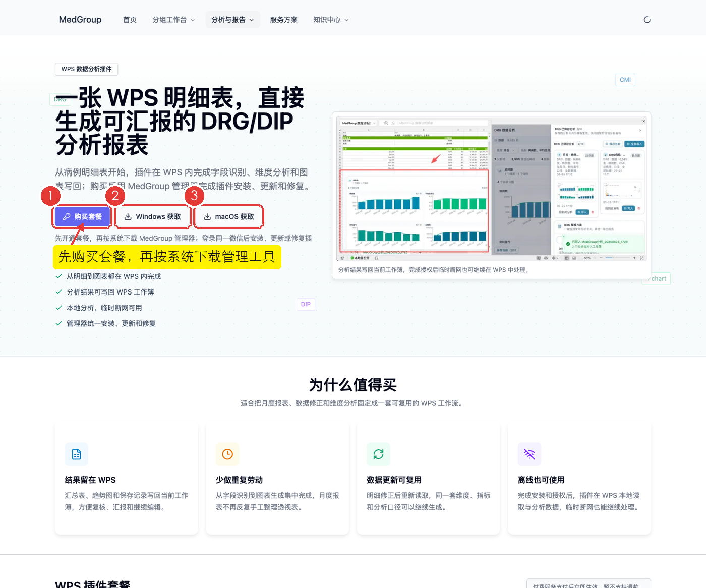Click the macOS 获取 download button
This screenshot has width=706, height=588.
[x=229, y=217]
